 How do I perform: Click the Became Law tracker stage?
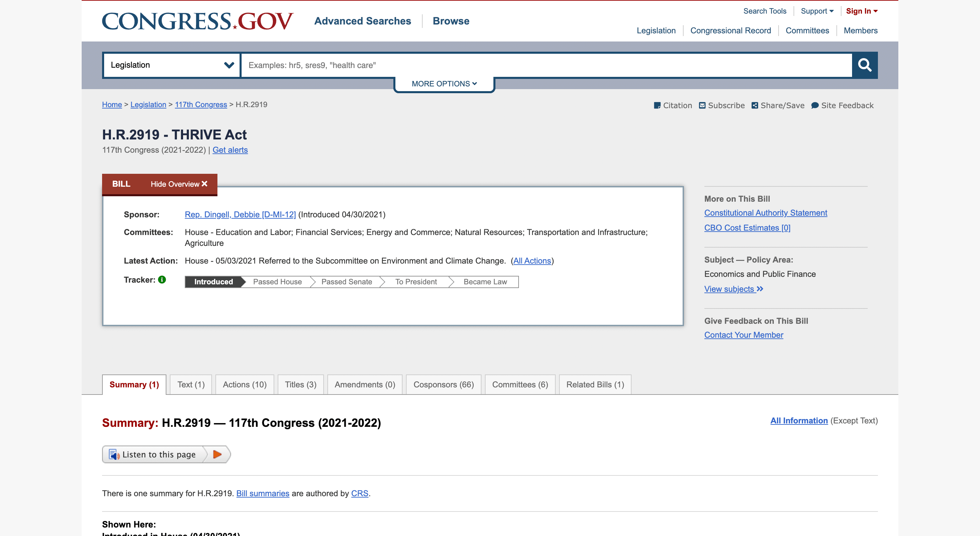pos(485,282)
